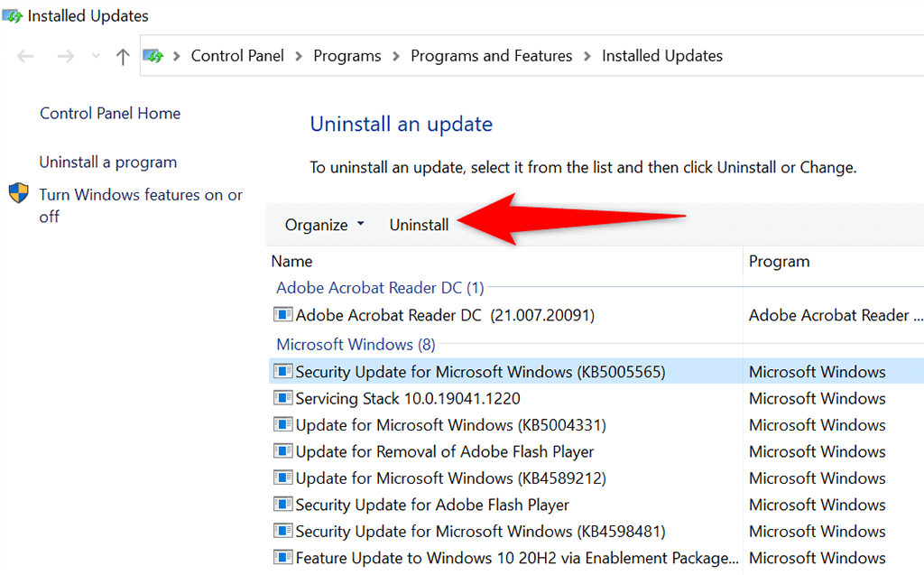Image resolution: width=924 pixels, height=575 pixels.
Task: Collapse the Adobe Acrobat Reader DC group
Action: [380, 288]
